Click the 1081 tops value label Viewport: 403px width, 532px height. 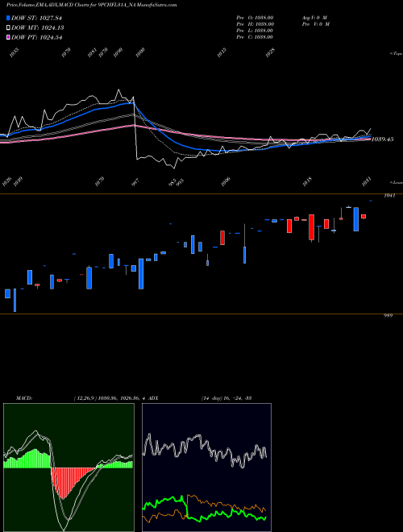coord(92,52)
